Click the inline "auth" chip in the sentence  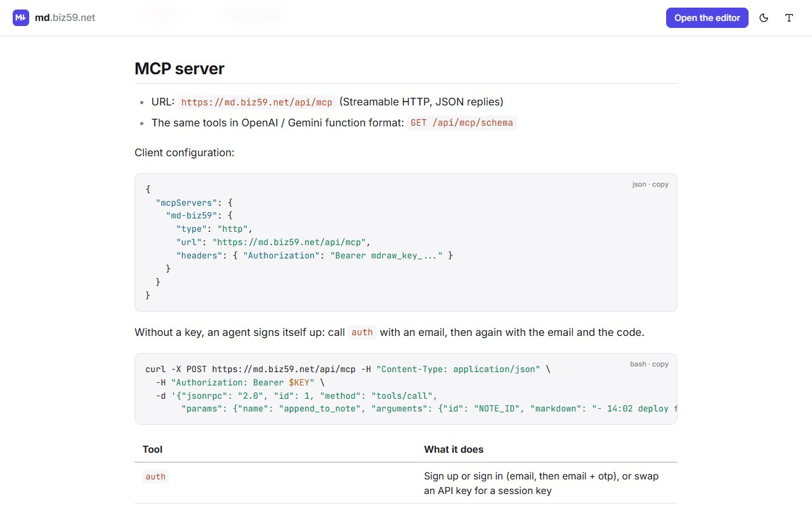point(362,333)
